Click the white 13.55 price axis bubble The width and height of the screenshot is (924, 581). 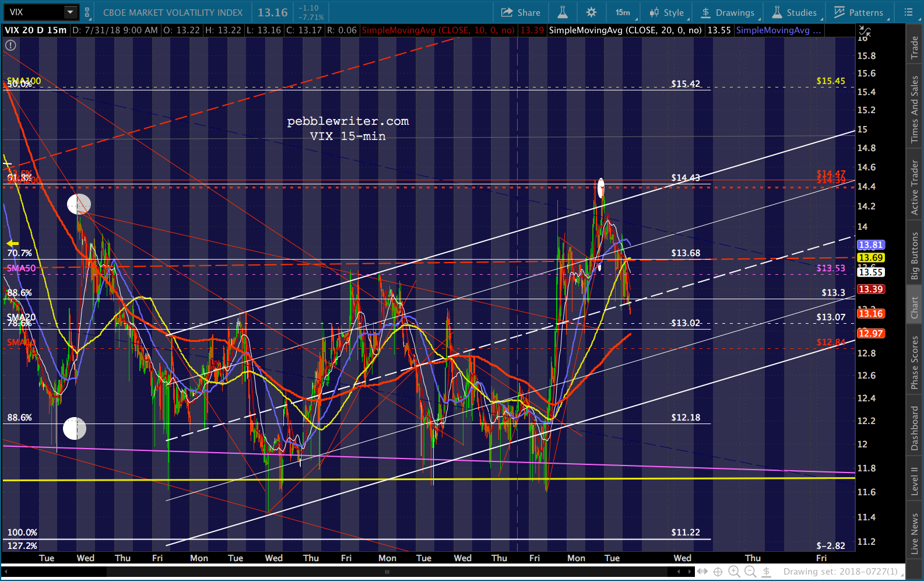870,272
